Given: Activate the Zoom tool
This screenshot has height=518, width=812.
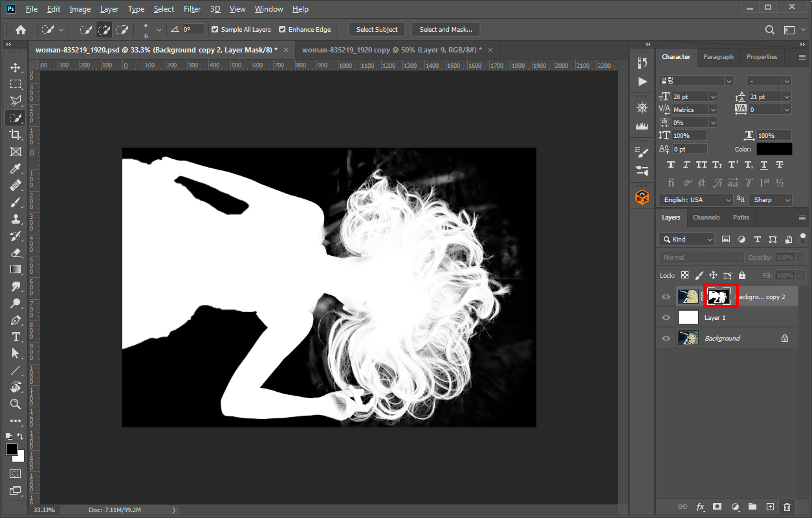Looking at the screenshot, I should pyautogui.click(x=16, y=404).
